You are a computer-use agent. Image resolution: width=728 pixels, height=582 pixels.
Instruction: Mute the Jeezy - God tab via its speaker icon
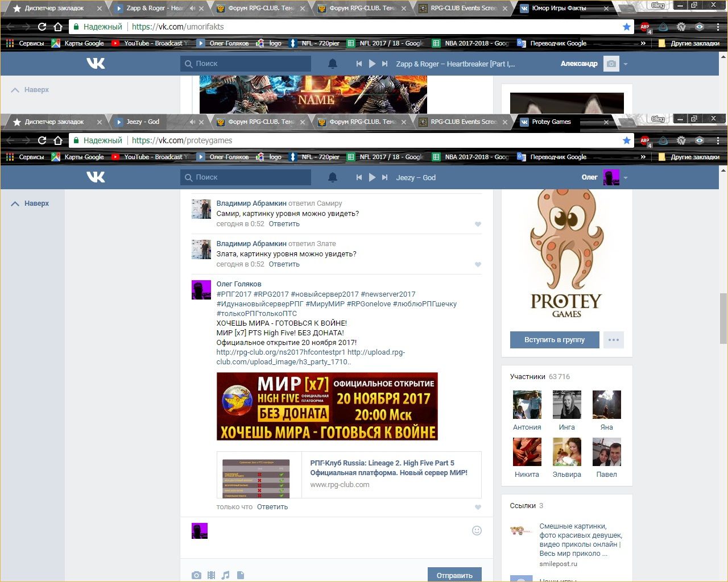(192, 122)
